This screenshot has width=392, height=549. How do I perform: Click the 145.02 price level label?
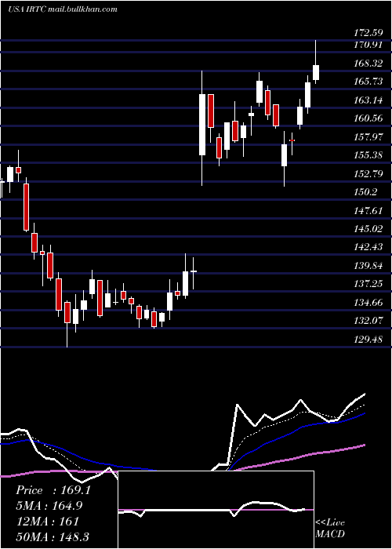(368, 229)
